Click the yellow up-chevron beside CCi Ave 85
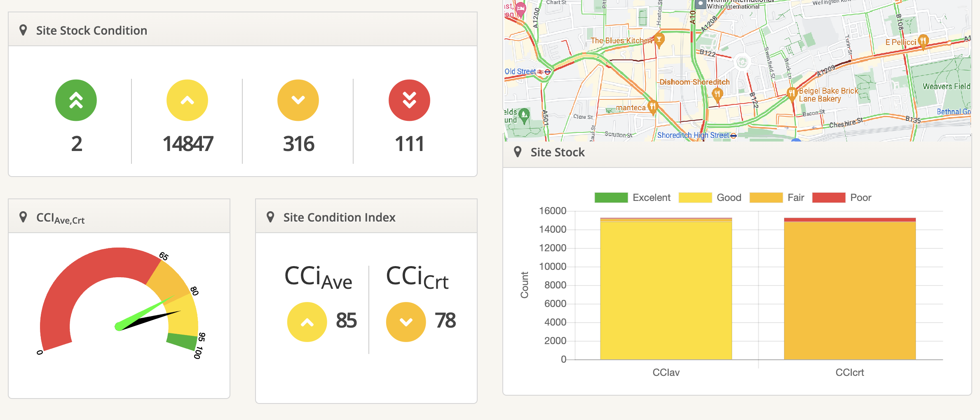 pos(307,322)
